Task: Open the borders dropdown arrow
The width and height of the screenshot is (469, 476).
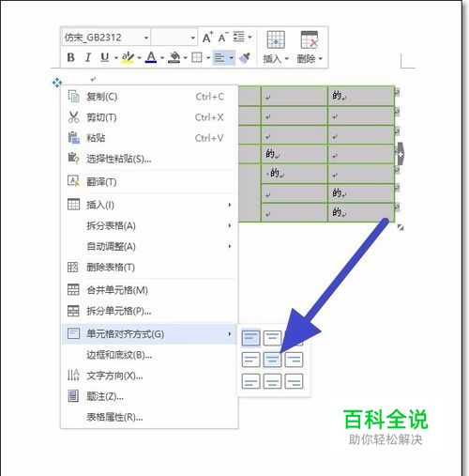Action: (x=208, y=58)
